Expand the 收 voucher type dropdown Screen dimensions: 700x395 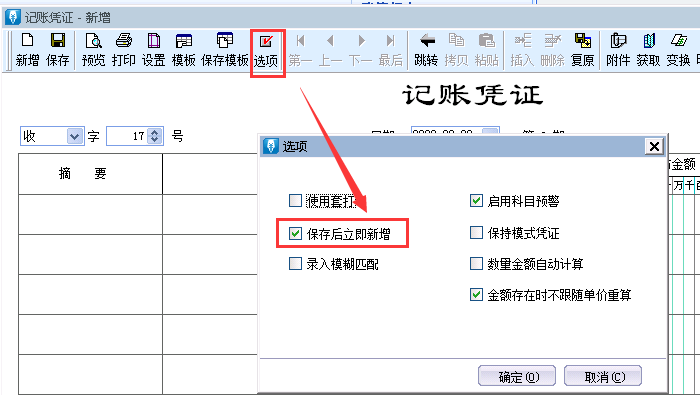75,136
